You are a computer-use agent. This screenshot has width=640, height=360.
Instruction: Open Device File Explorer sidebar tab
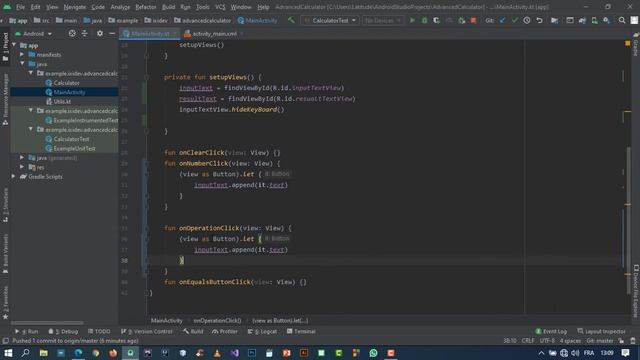click(x=636, y=291)
